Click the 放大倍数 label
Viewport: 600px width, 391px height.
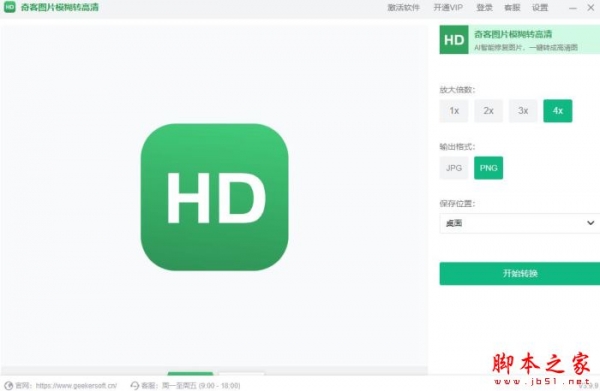tap(457, 90)
